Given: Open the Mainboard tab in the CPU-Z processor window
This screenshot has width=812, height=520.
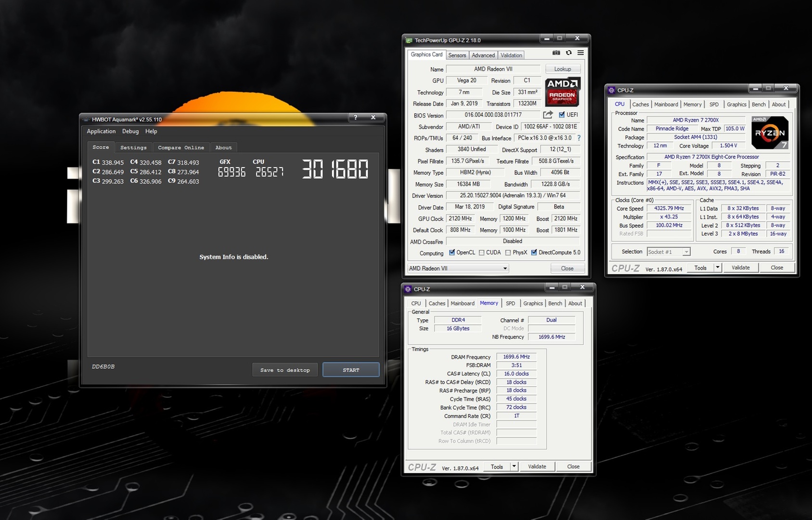Looking at the screenshot, I should tap(666, 104).
